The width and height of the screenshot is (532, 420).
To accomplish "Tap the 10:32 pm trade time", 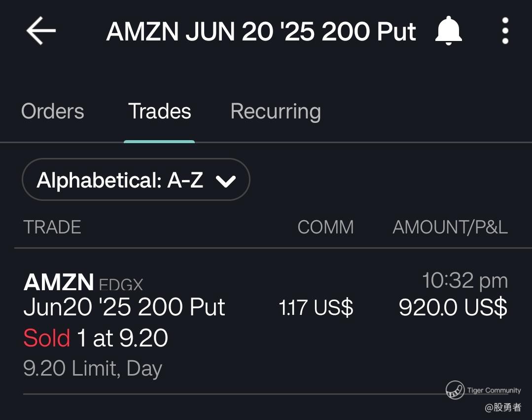I will pyautogui.click(x=465, y=281).
